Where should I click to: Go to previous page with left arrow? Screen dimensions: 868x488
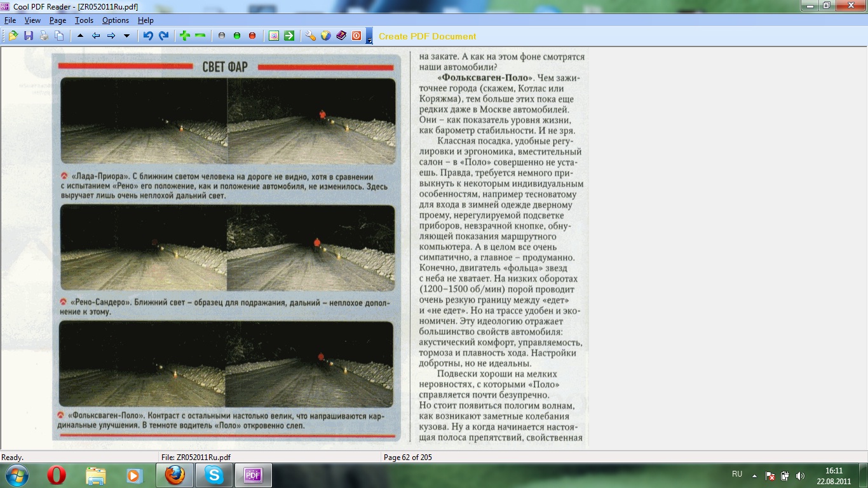[x=96, y=36]
